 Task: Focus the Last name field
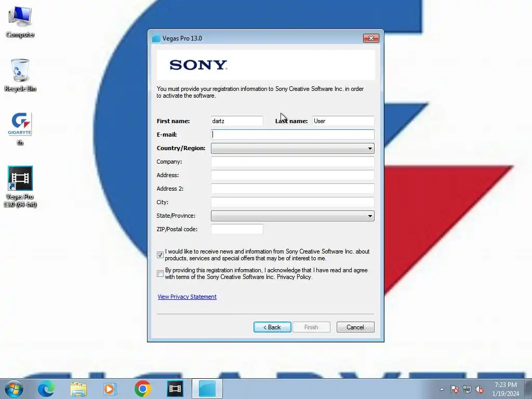click(343, 121)
